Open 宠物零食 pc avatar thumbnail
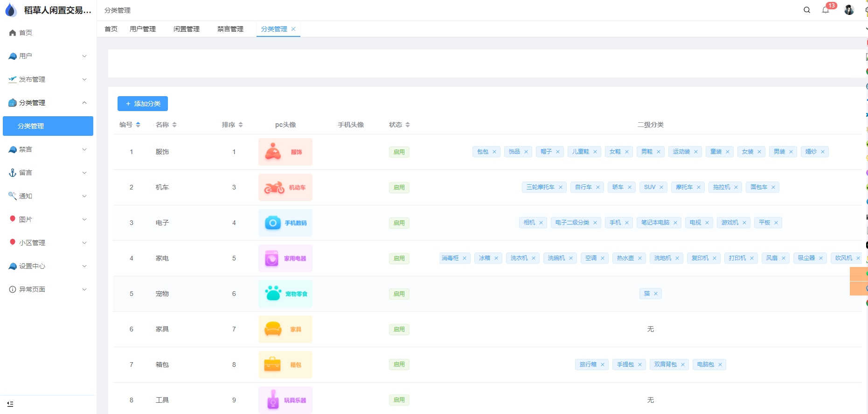Viewport: 868px width, 414px height. [285, 294]
